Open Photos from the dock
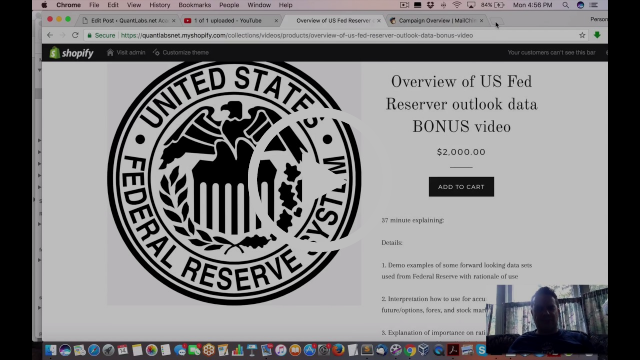This screenshot has width=640, height=360. [x=151, y=350]
